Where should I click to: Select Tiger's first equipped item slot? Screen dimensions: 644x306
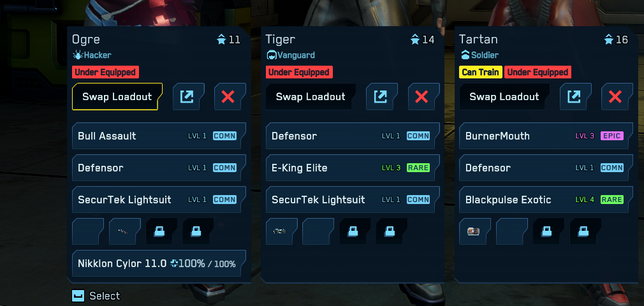(x=281, y=231)
